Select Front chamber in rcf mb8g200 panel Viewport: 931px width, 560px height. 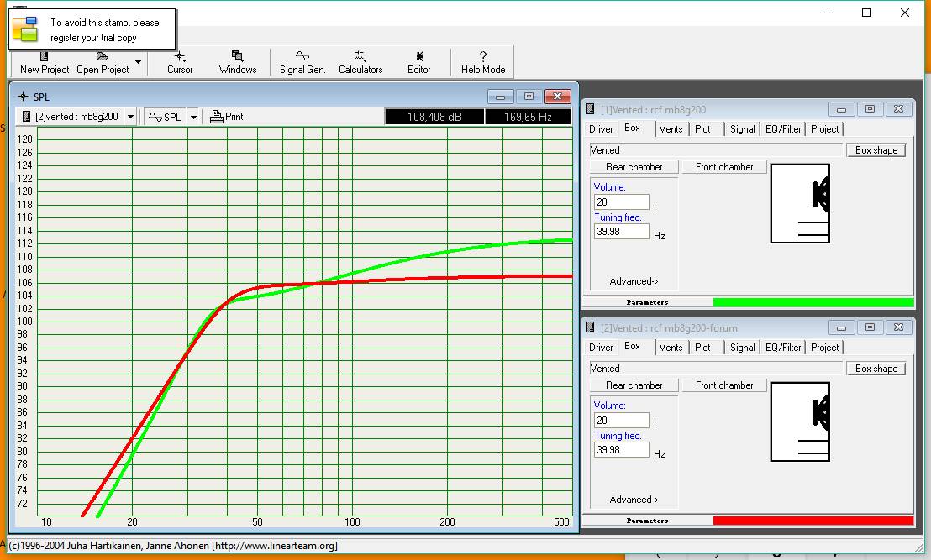tap(723, 167)
